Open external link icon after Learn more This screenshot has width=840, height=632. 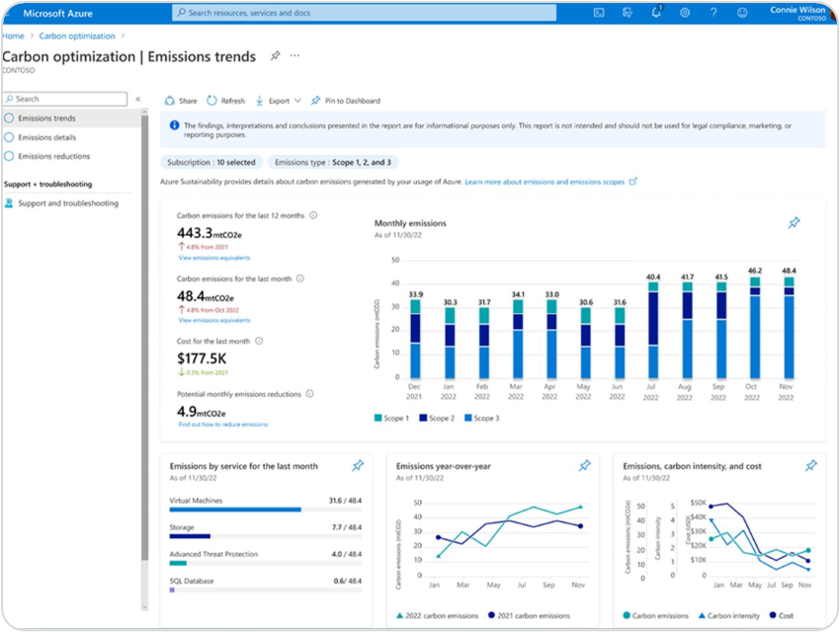click(x=632, y=182)
